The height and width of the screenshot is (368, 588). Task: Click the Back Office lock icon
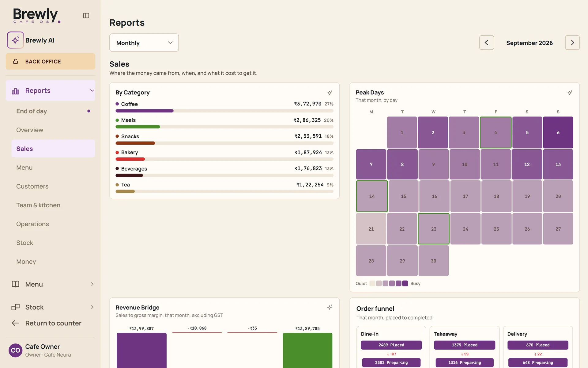tap(16, 62)
